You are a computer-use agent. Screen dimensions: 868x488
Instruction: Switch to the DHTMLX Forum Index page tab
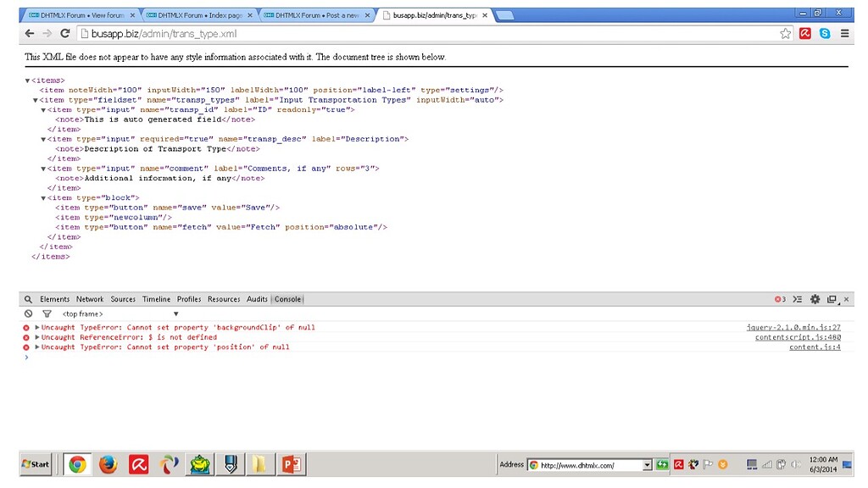[199, 15]
